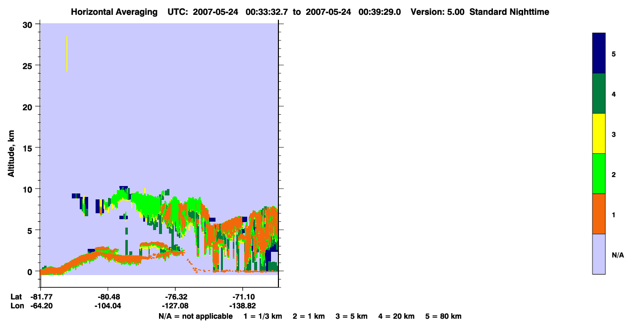Click the 15 altitude tick label
The width and height of the screenshot is (644, 330).
[x=28, y=148]
